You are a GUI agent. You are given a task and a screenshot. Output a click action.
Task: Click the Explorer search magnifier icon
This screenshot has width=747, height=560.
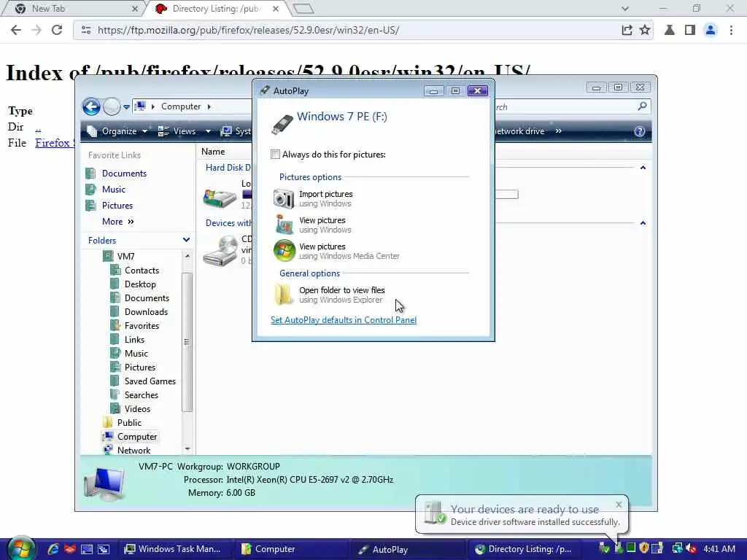(642, 106)
